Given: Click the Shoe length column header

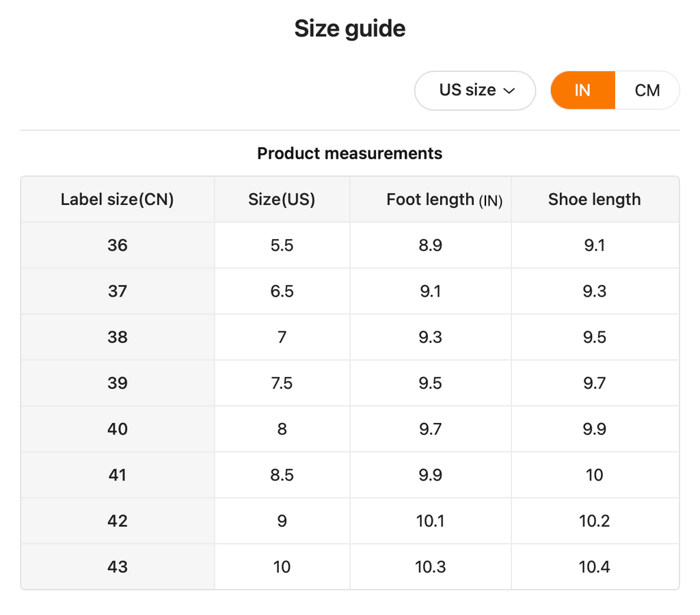Looking at the screenshot, I should pyautogui.click(x=594, y=200).
